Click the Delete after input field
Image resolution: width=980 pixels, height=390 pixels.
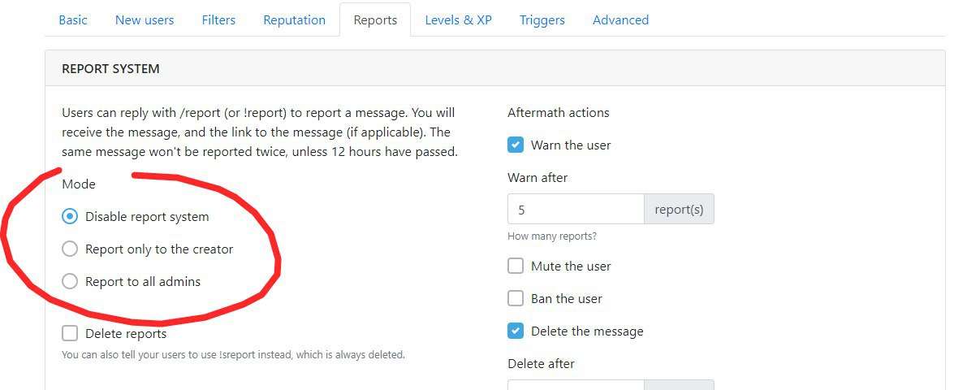576,385
